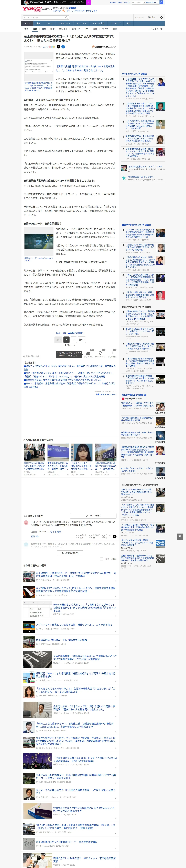Click the マイページ link

click(x=139, y=18)
